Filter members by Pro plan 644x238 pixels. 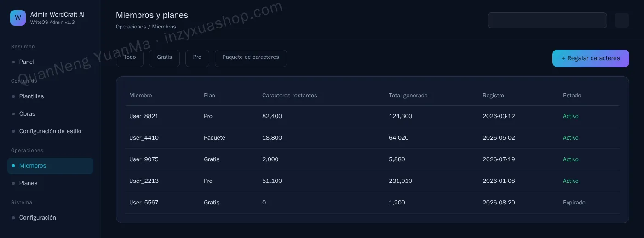pos(197,58)
